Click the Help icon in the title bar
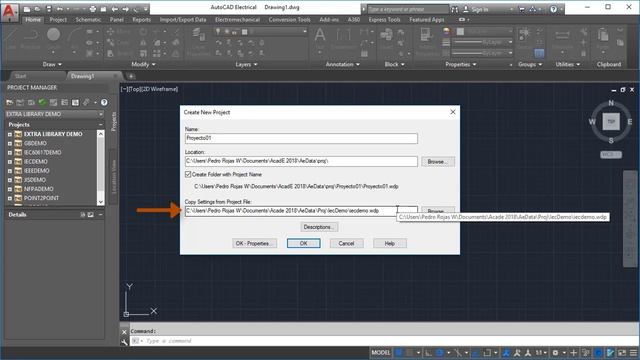 tap(553, 9)
